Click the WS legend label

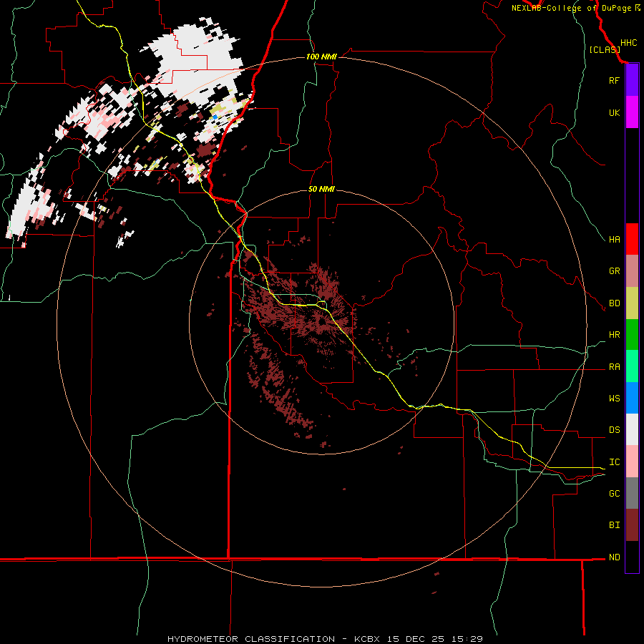(614, 398)
